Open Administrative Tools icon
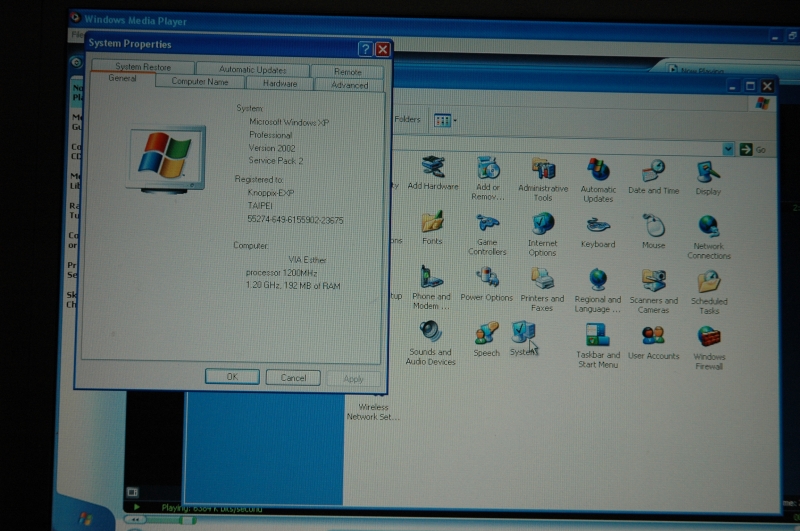 point(543,179)
